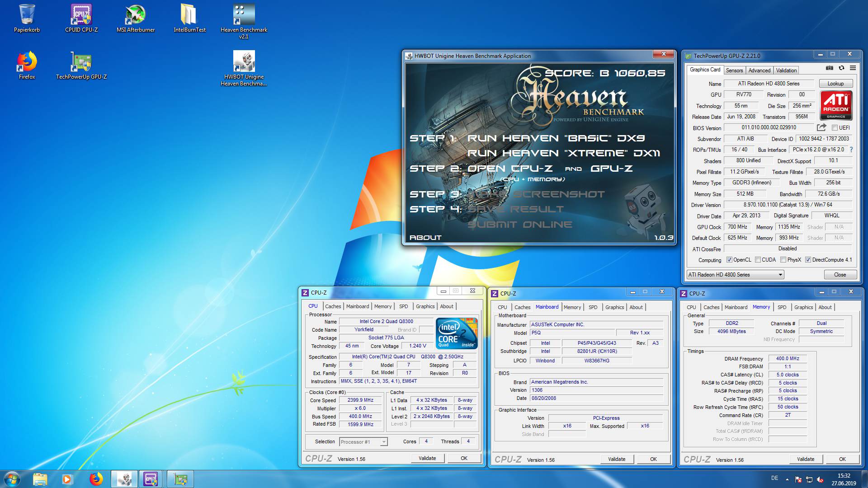
Task: Click the ATI Radeon logo in GPU-Z
Action: (836, 105)
